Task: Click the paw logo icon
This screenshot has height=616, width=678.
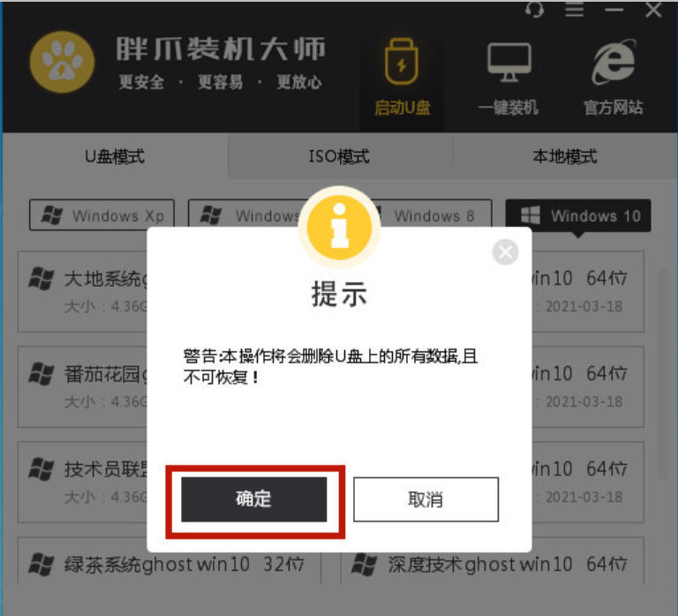Action: pyautogui.click(x=63, y=63)
